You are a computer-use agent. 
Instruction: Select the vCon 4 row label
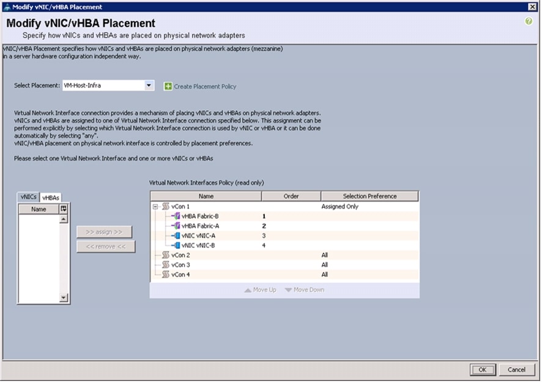point(180,275)
